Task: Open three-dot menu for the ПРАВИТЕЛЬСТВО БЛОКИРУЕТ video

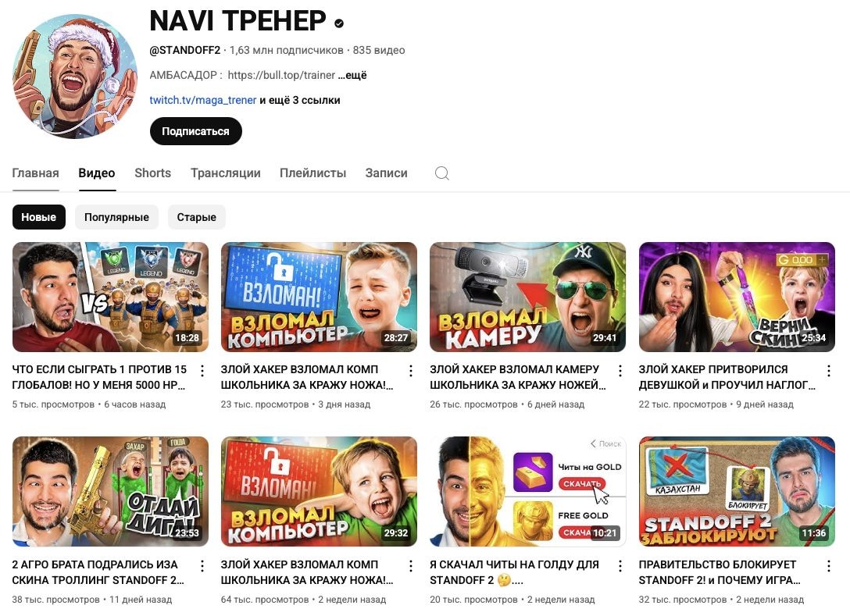Action: tap(829, 566)
